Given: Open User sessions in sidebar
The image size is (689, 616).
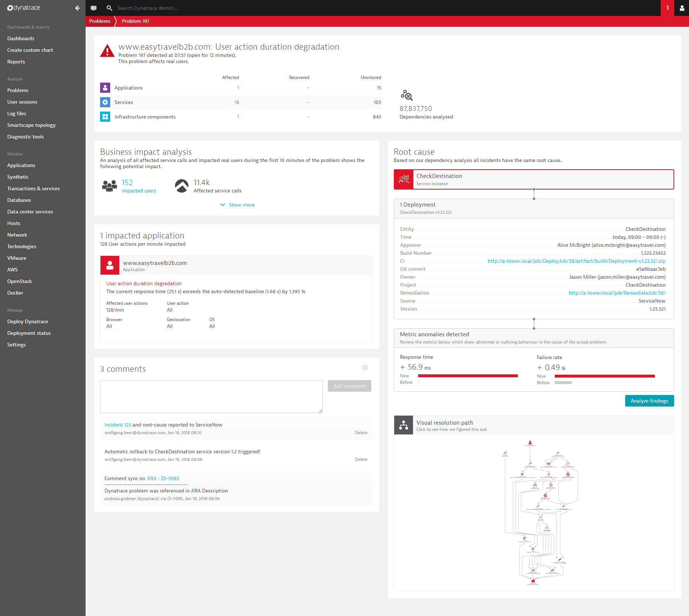Looking at the screenshot, I should (x=22, y=102).
